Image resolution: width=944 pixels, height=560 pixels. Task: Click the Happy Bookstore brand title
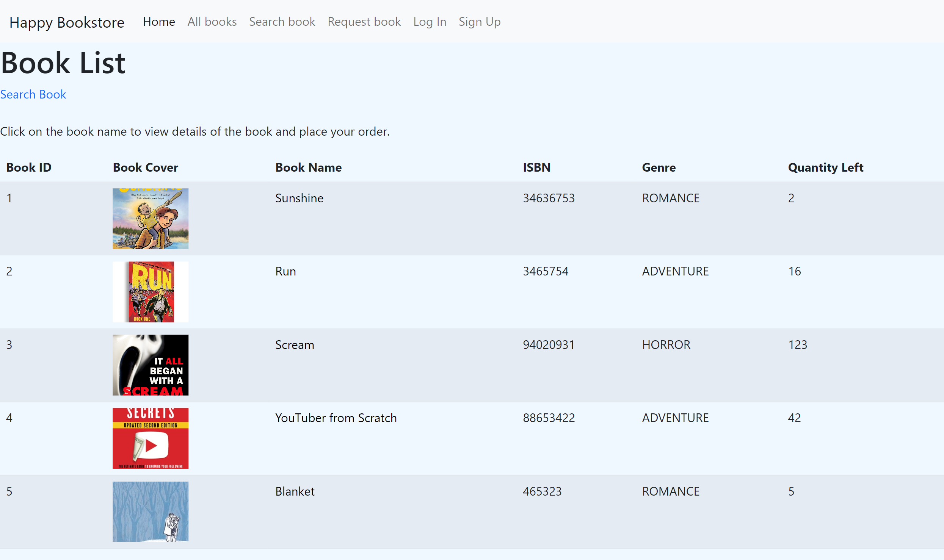(67, 23)
